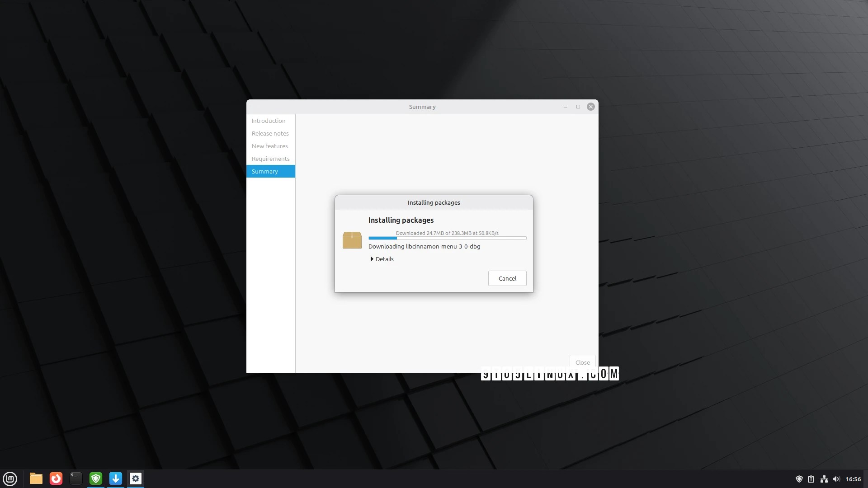Viewport: 868px width, 488px height.
Task: Open the Release notes section
Action: tap(270, 133)
